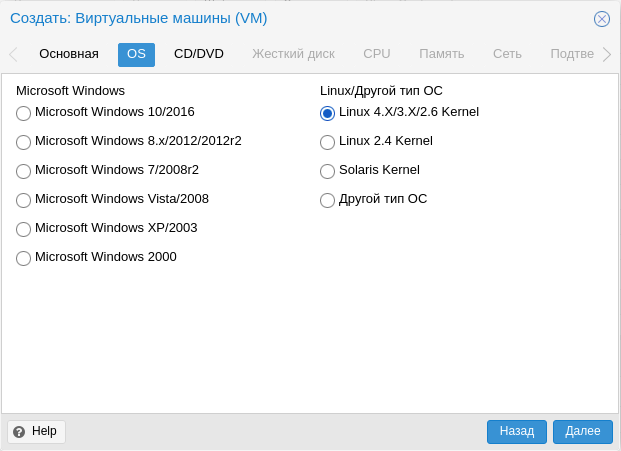
Task: Select Microsoft Windows 8.x/2012/2012r2 option
Action: click(x=23, y=142)
